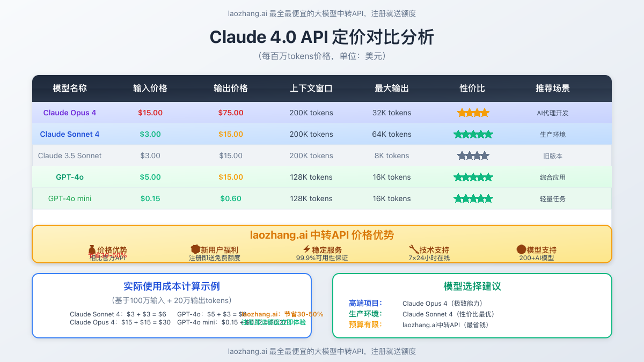Select the 输出价格 column header
The width and height of the screenshot is (644, 362).
(231, 88)
